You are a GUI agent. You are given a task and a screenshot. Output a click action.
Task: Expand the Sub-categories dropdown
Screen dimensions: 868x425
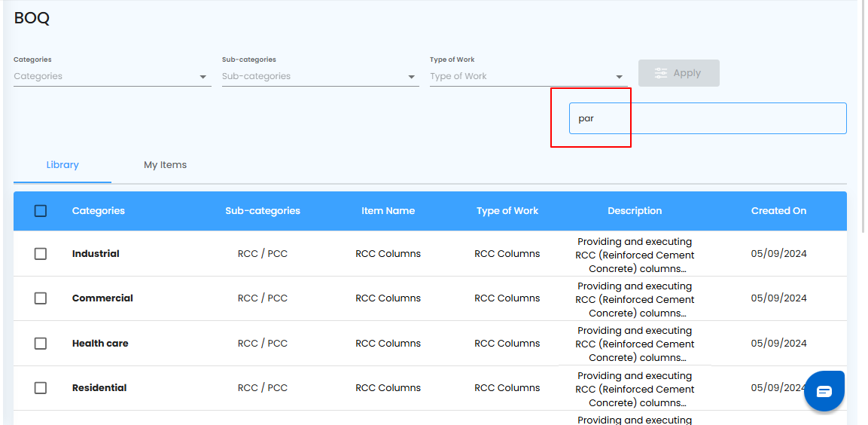click(320, 76)
